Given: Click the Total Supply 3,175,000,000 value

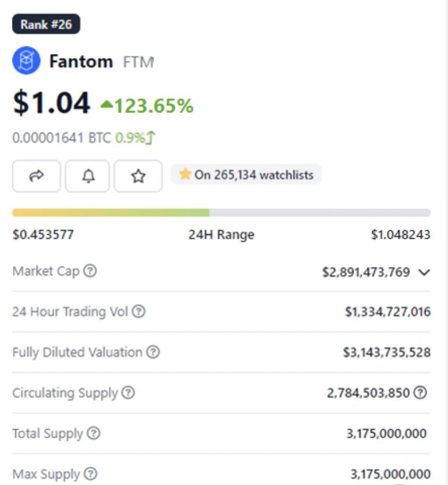Looking at the screenshot, I should click(x=386, y=434).
